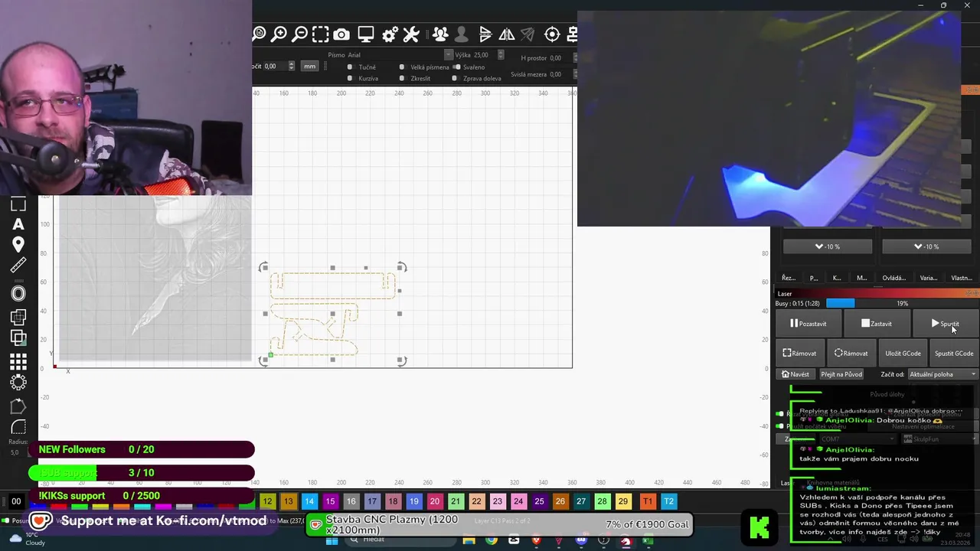Open the camera capture tool
The width and height of the screenshot is (980, 551).
(x=341, y=34)
